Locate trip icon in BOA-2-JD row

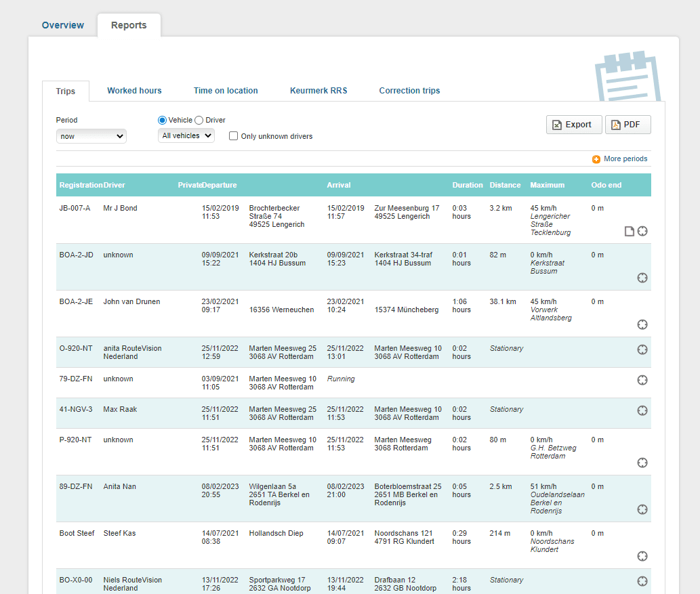click(x=642, y=278)
